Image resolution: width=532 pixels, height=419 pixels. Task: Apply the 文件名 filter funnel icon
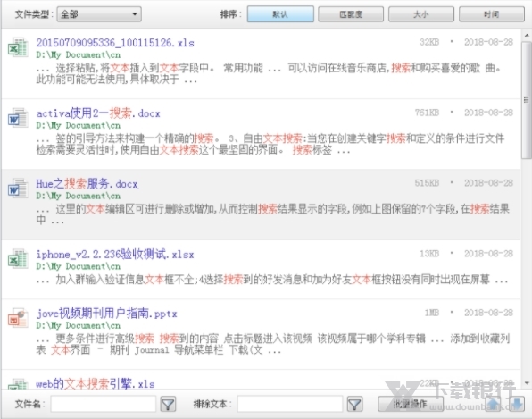(x=168, y=404)
